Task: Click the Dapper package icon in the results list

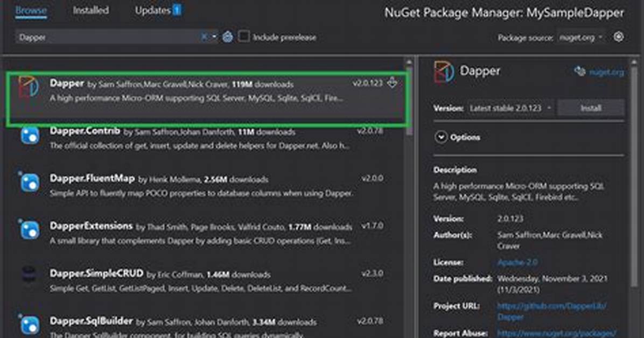Action: click(29, 87)
